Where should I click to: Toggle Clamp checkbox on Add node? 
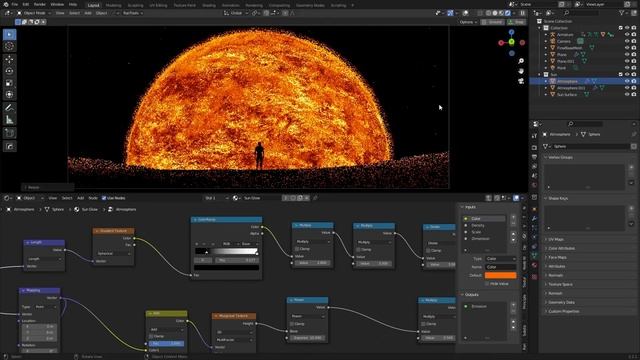point(151,336)
